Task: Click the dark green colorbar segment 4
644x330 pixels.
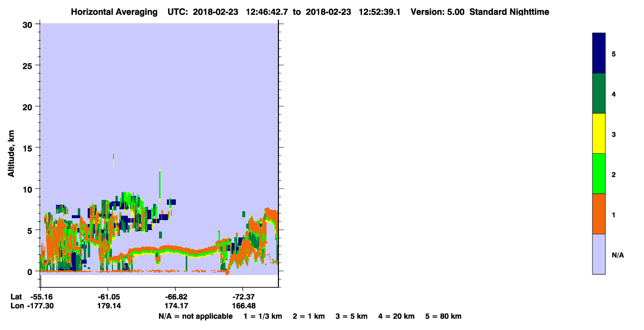Action: click(599, 94)
